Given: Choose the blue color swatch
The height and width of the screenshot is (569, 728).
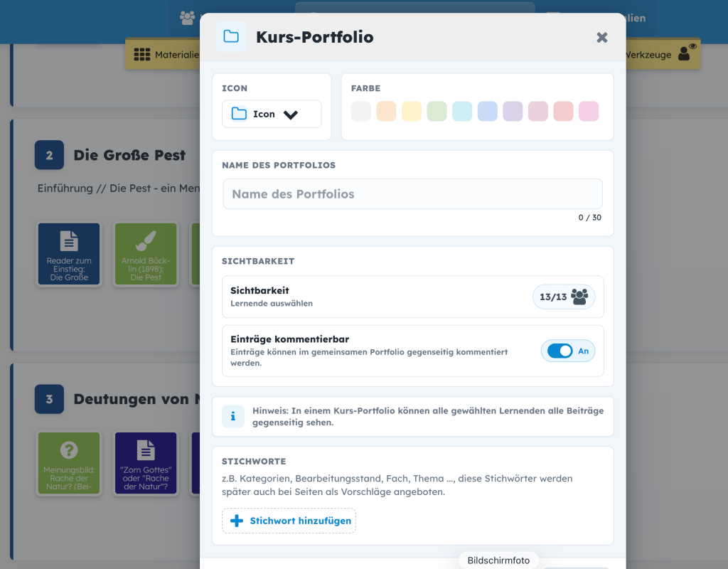Looking at the screenshot, I should point(488,112).
